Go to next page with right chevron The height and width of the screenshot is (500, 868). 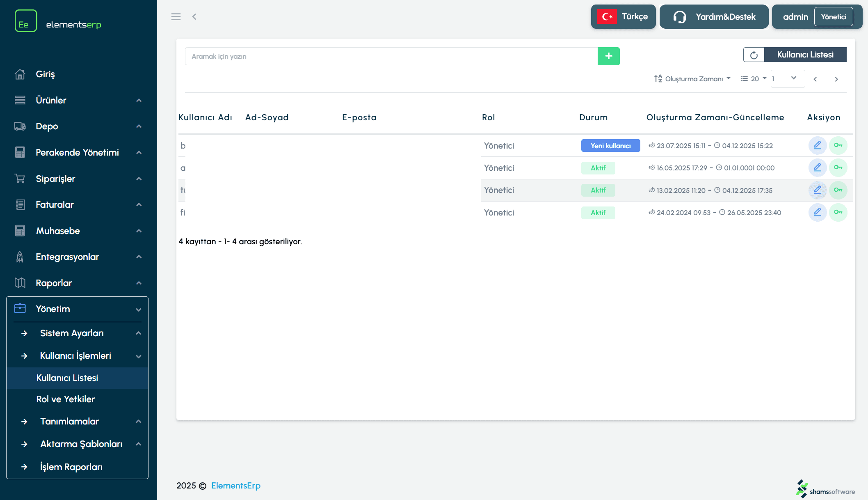point(836,79)
